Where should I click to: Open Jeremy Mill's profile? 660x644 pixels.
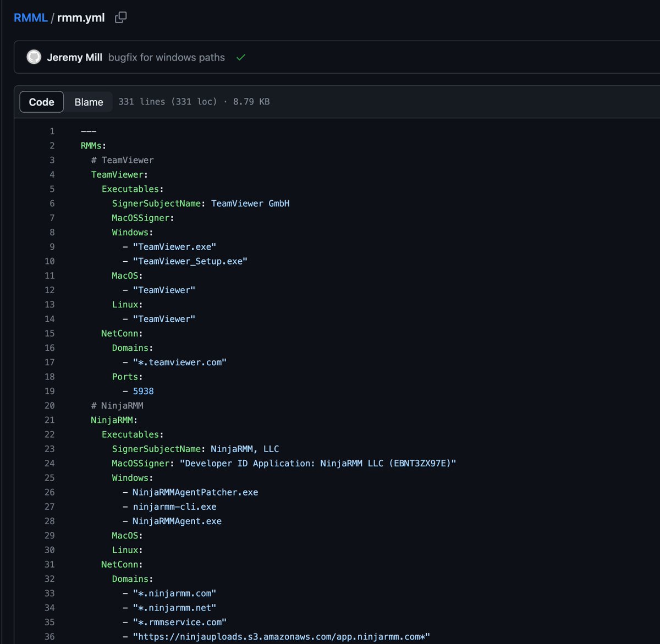[x=74, y=57]
